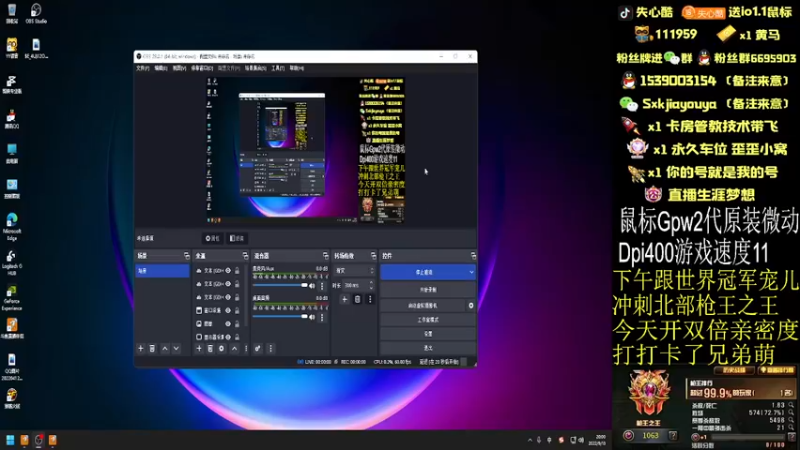Pop out the Transitions (转场特效) dock
Viewport: 800px width, 450px height.
[x=373, y=256]
